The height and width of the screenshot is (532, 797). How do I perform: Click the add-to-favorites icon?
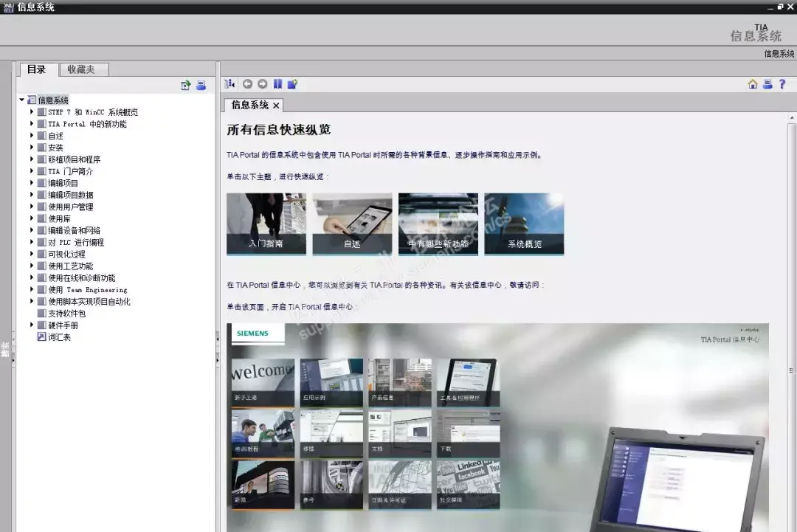292,84
